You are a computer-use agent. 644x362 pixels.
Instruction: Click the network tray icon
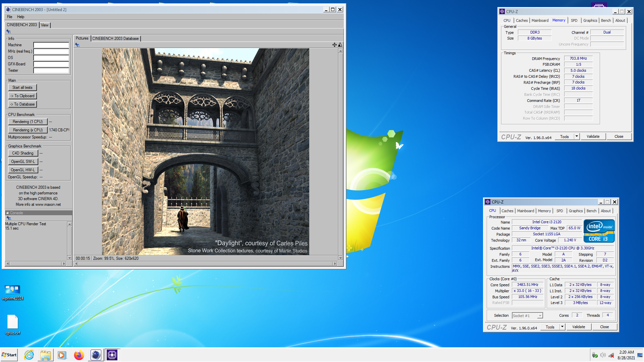pos(611,355)
